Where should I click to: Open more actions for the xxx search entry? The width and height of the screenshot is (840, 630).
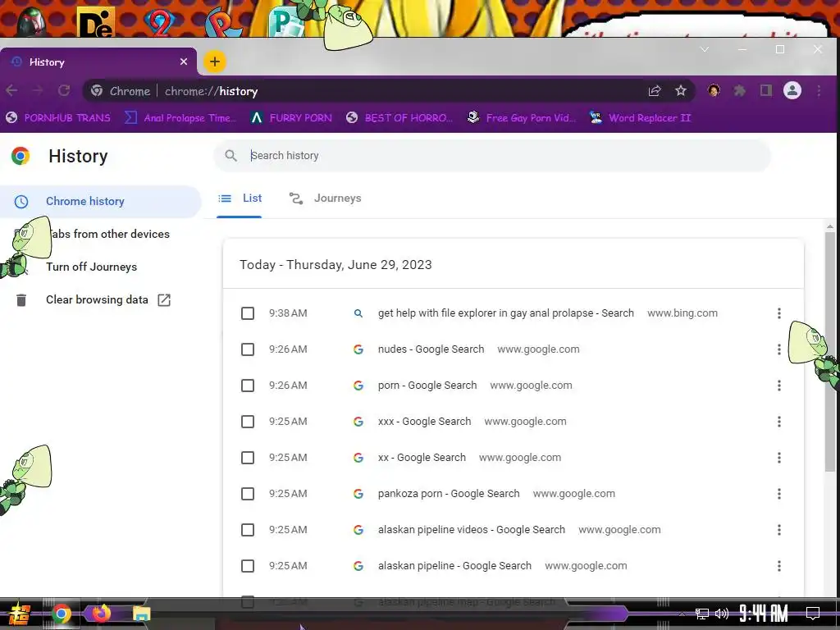779,422
